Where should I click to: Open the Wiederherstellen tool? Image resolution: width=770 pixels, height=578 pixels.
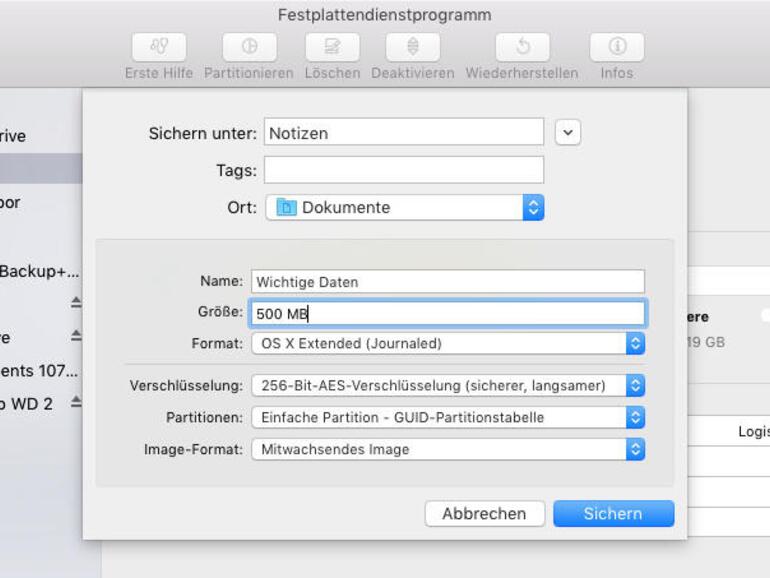(522, 47)
